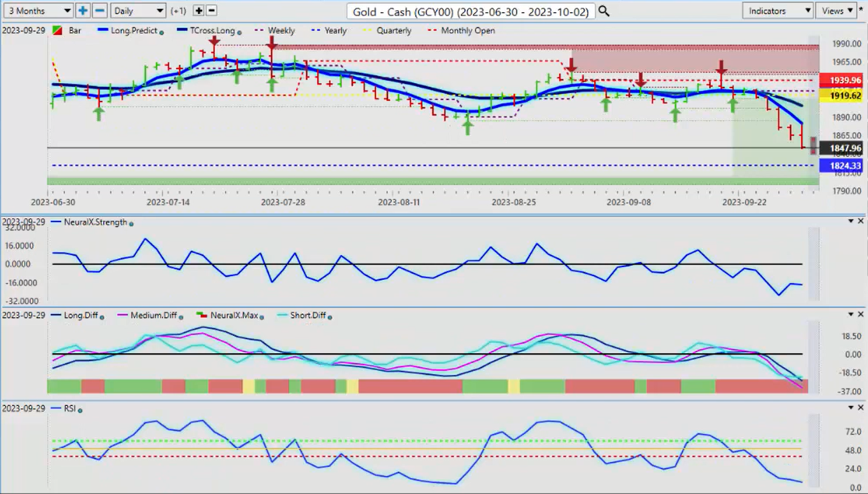Click the (+1) forecast offset label
This screenshot has width=868, height=494.
pyautogui.click(x=178, y=11)
